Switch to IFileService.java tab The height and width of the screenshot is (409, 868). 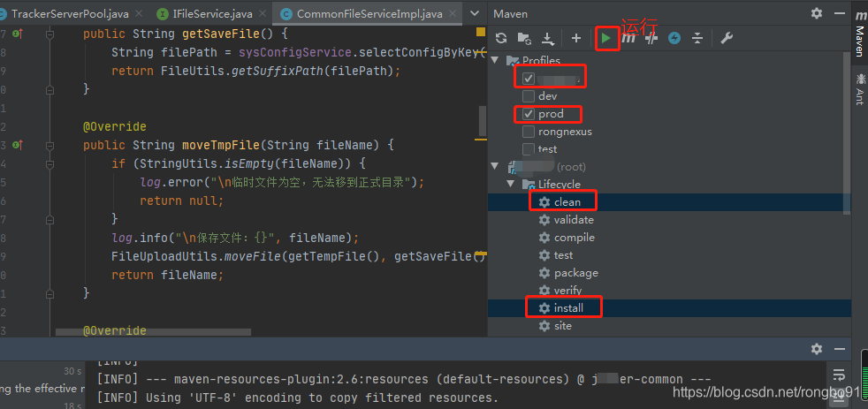point(211,14)
